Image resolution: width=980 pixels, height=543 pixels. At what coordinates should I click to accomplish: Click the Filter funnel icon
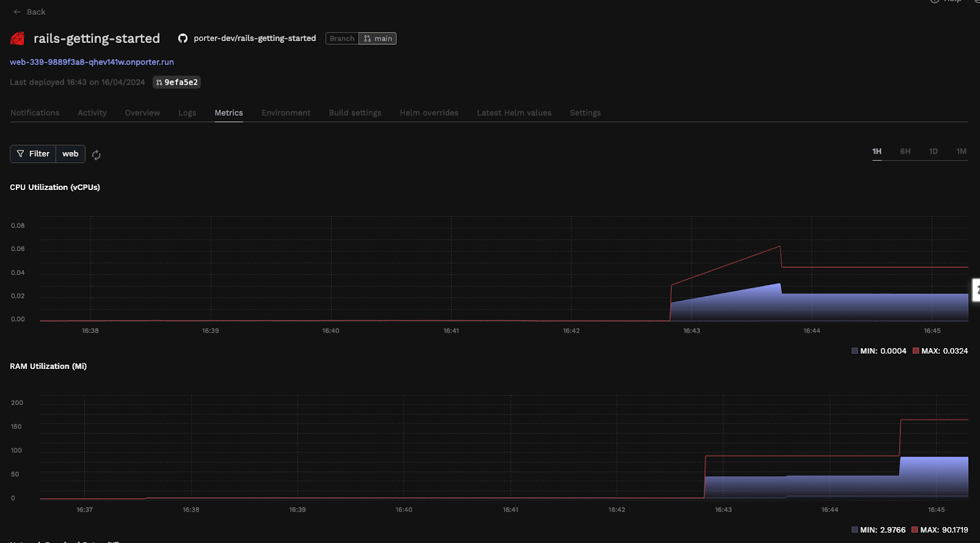tap(21, 154)
